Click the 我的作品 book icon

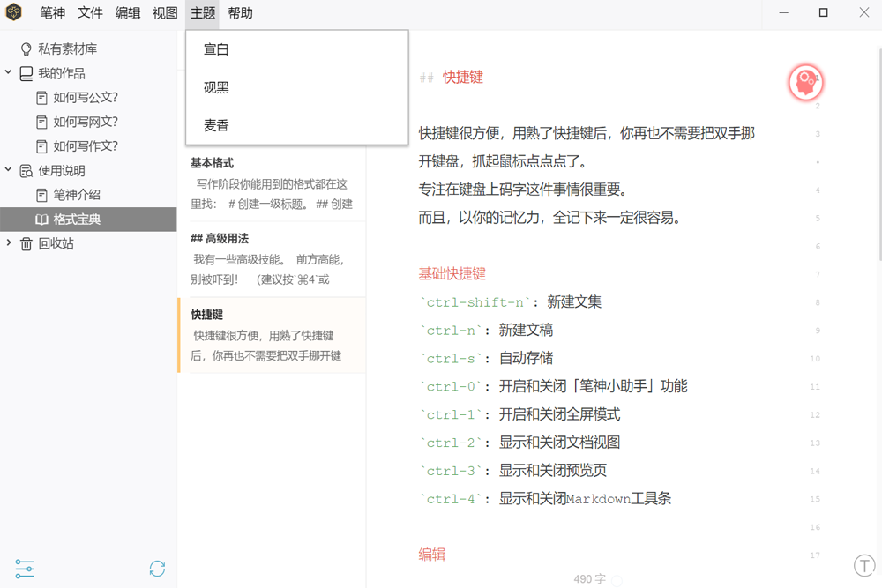click(x=26, y=74)
